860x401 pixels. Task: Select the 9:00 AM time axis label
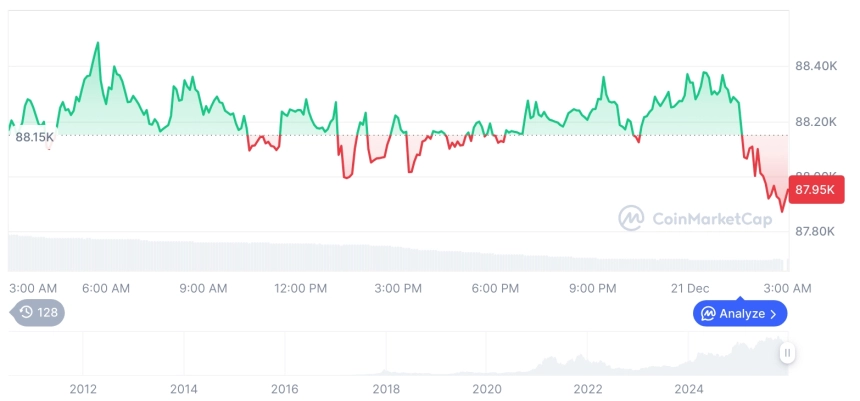pyautogui.click(x=203, y=288)
